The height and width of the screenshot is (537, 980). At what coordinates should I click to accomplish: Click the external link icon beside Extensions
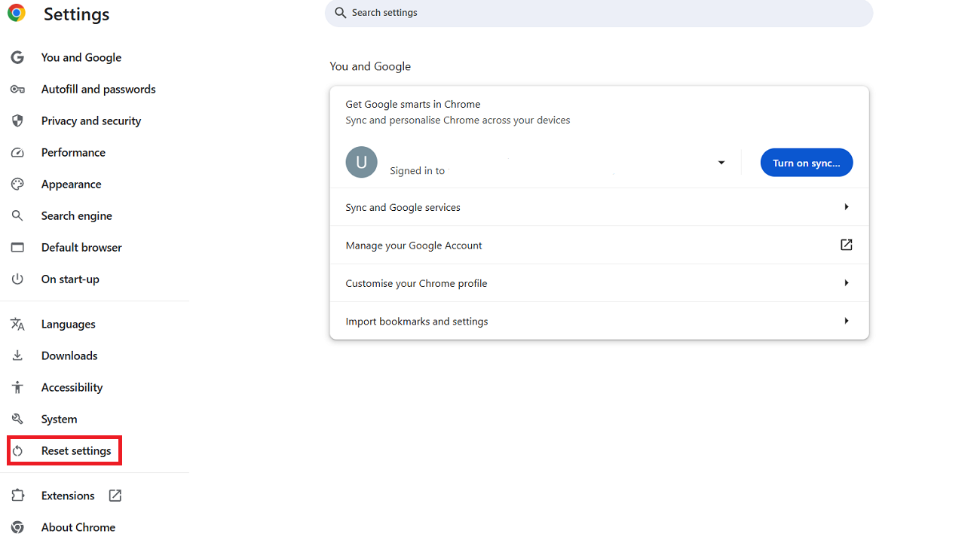tap(115, 496)
